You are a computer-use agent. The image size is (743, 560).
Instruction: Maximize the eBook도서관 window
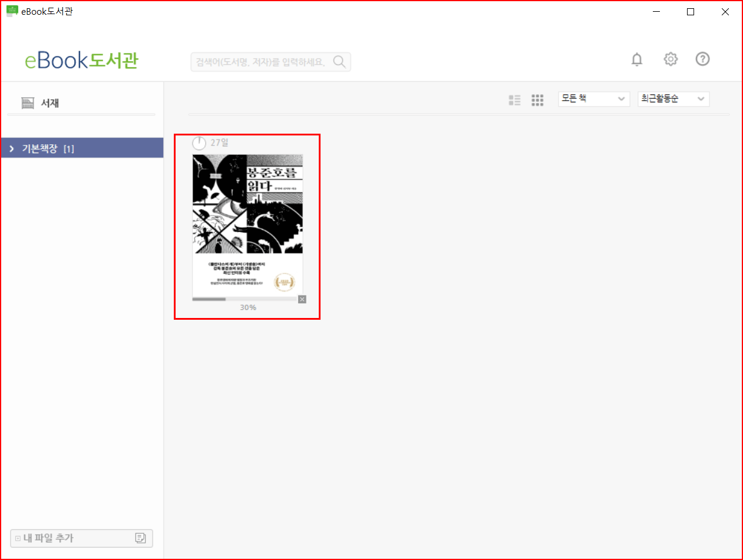tap(691, 11)
